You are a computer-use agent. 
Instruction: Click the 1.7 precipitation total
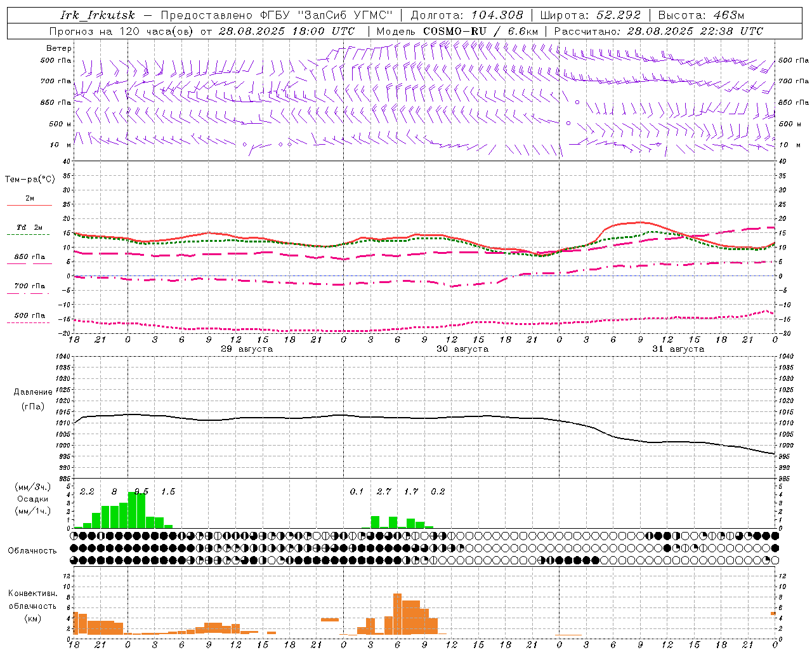pyautogui.click(x=411, y=492)
